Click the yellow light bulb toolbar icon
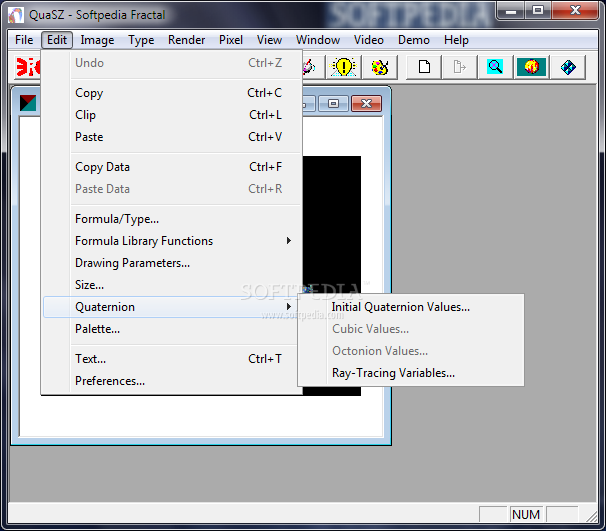This screenshot has width=606, height=531. pos(343,67)
